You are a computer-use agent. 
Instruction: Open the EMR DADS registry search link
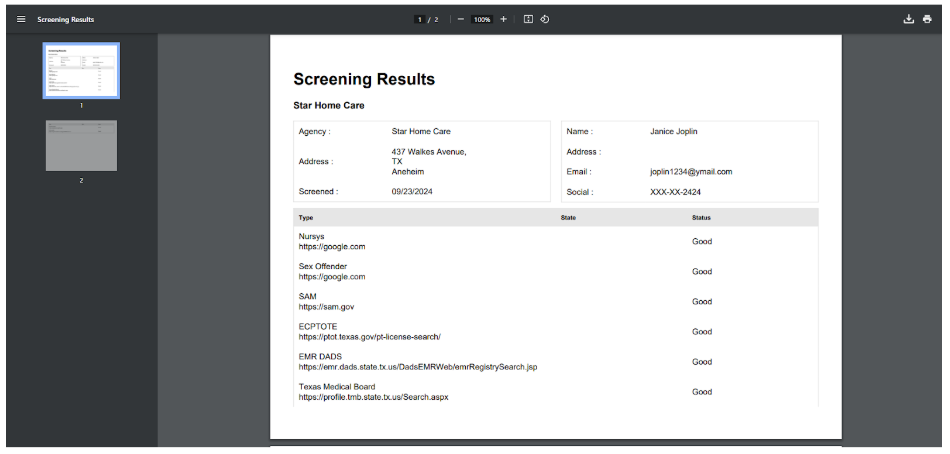click(x=417, y=367)
